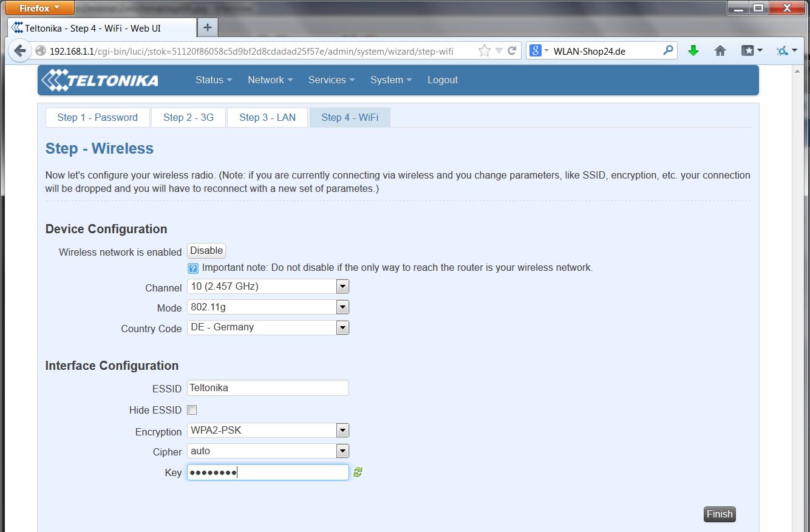Image resolution: width=810 pixels, height=532 pixels.
Task: Click the Teltonika logo
Action: [x=100, y=80]
